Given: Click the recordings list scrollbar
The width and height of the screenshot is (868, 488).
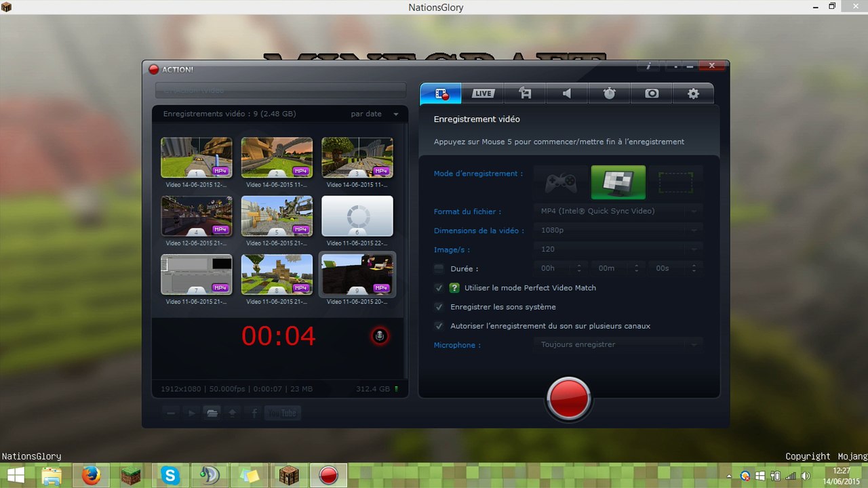Looking at the screenshot, I should 406,251.
